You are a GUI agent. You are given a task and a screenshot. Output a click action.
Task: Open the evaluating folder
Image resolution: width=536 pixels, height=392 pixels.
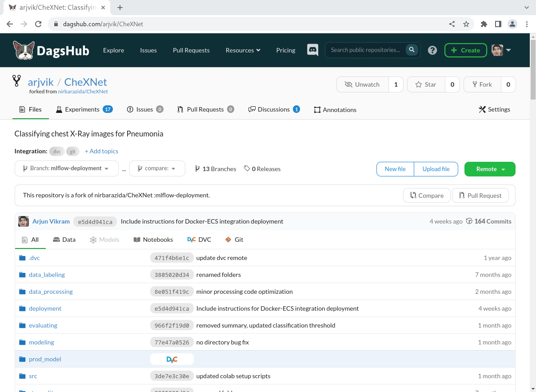click(43, 325)
